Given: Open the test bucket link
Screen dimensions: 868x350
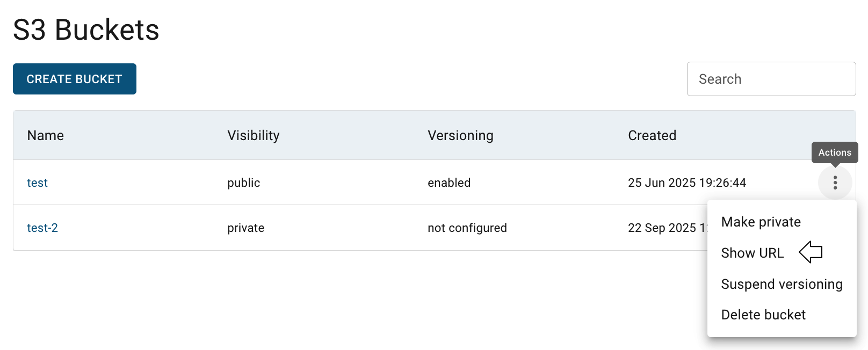Looking at the screenshot, I should (37, 183).
